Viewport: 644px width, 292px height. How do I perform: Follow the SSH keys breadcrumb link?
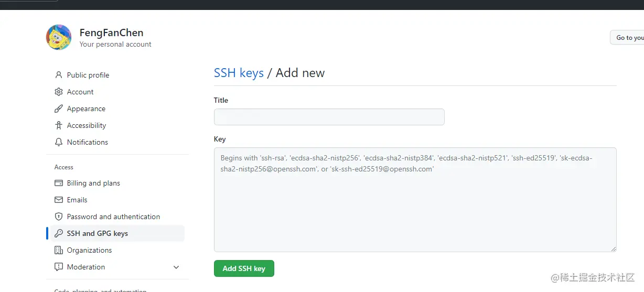239,73
